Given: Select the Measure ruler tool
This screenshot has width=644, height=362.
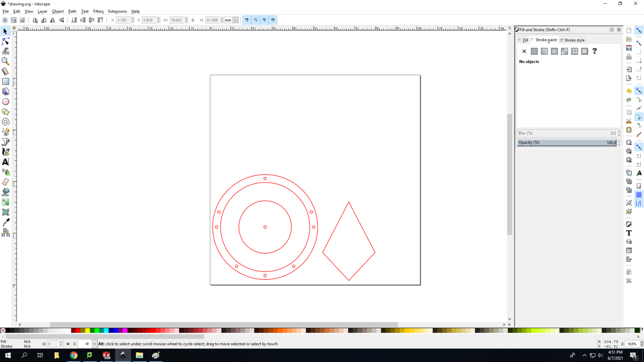Looking at the screenshot, I should (6, 71).
